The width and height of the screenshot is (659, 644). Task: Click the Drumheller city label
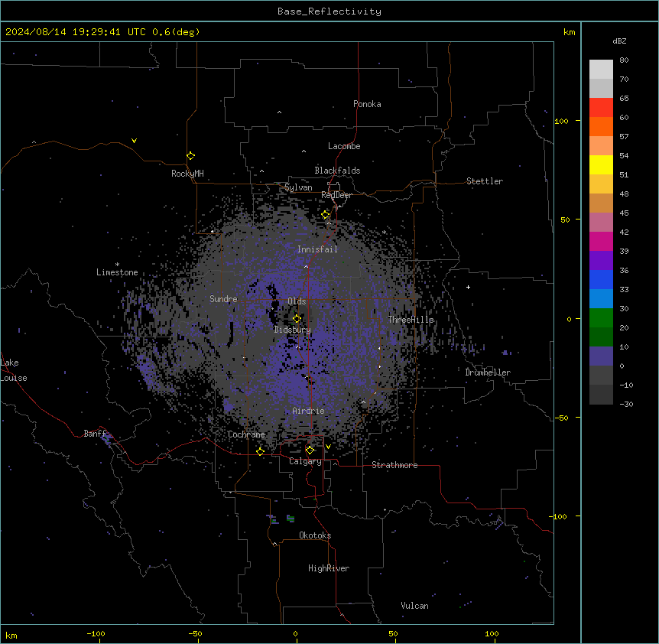click(x=488, y=372)
